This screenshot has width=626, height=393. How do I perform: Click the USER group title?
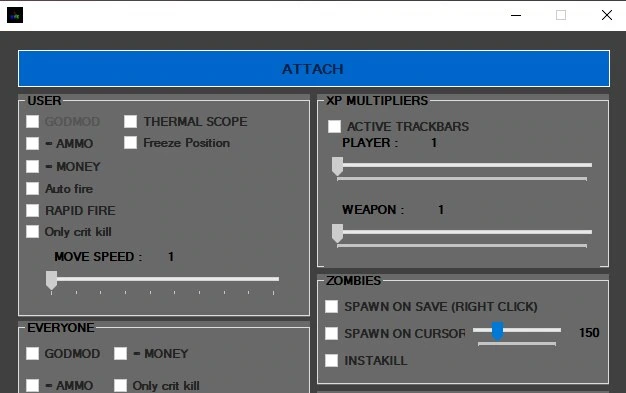click(x=44, y=101)
